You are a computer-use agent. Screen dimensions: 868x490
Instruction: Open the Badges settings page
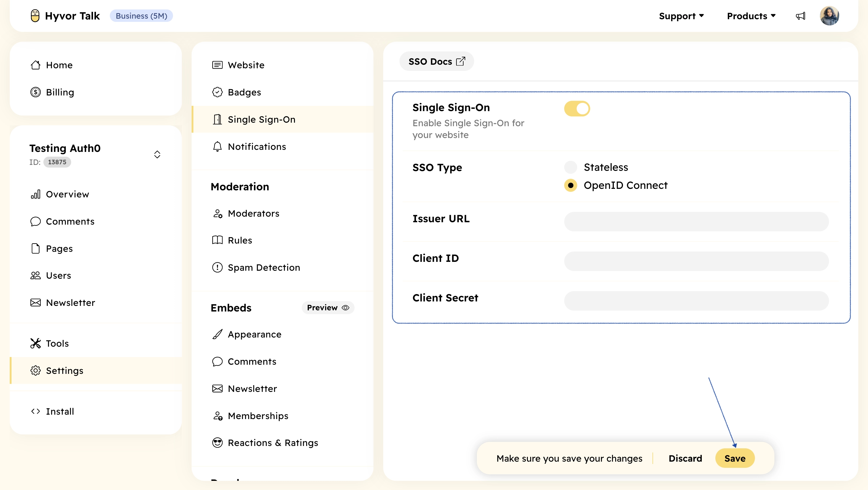click(x=282, y=92)
